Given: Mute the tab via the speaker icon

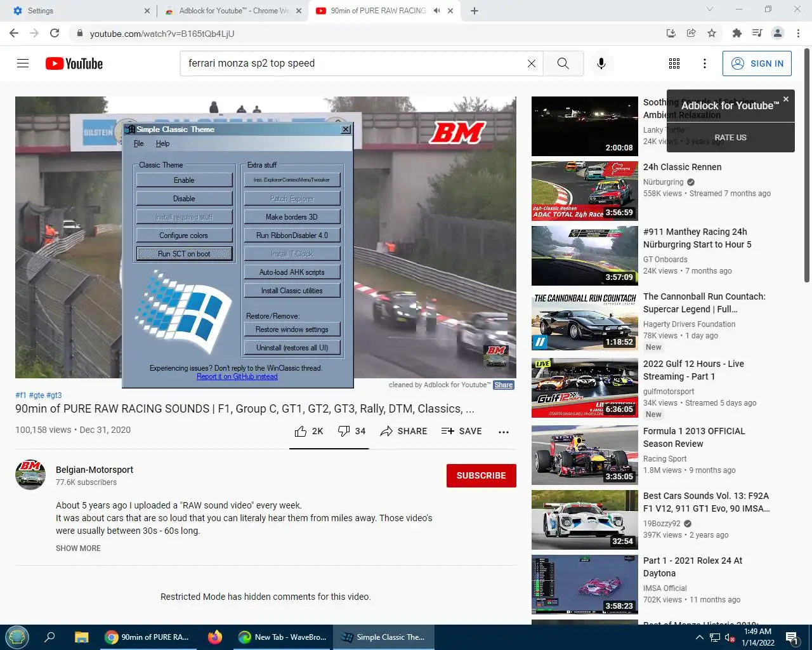Looking at the screenshot, I should tap(436, 11).
